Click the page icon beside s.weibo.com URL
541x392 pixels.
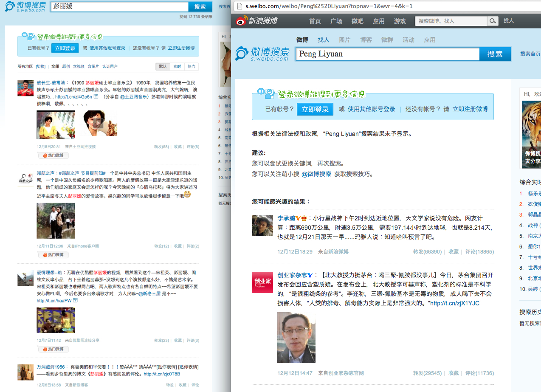240,6
